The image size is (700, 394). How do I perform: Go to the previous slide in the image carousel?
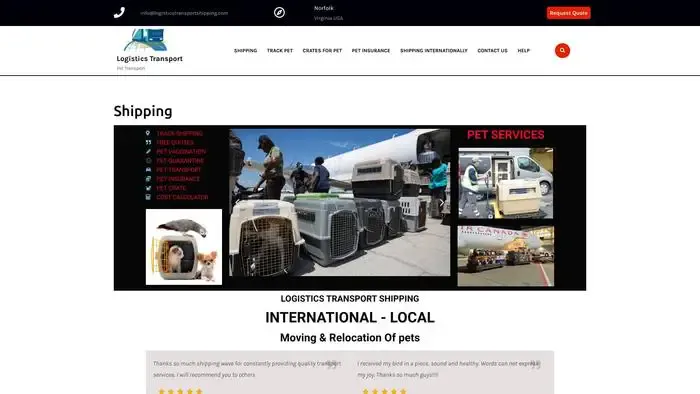coord(237,203)
